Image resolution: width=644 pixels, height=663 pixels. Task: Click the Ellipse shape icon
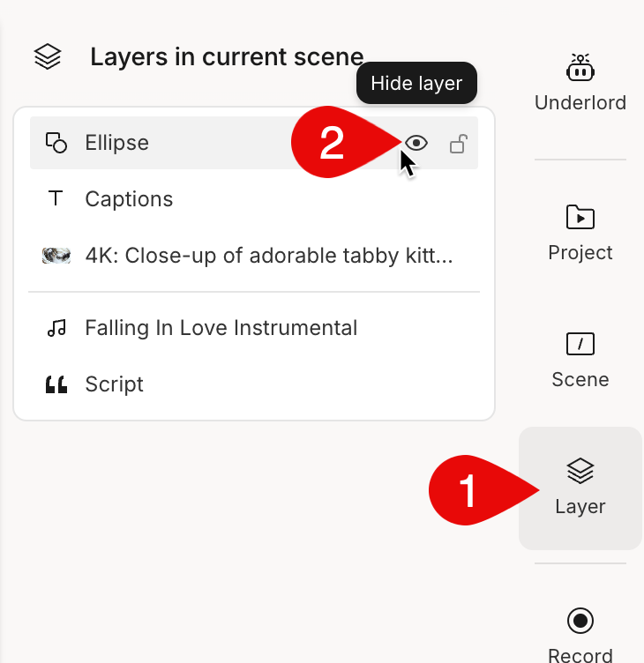(x=56, y=143)
